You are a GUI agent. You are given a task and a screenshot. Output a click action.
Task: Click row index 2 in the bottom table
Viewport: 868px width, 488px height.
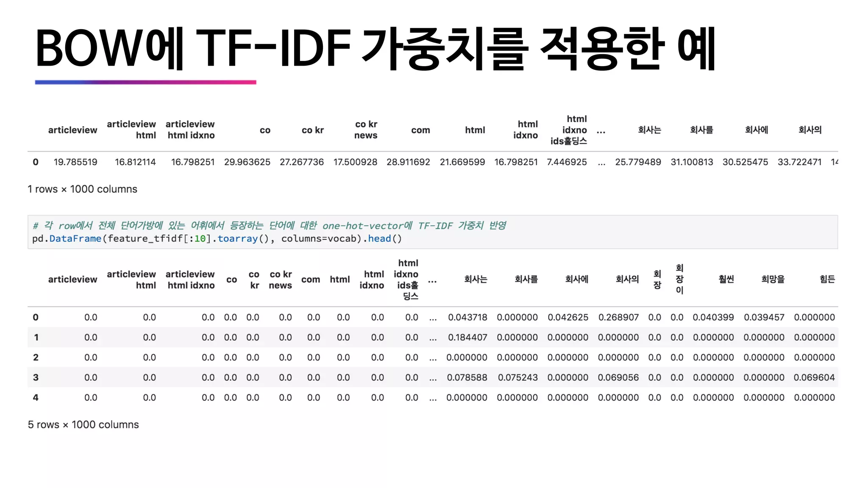36,358
